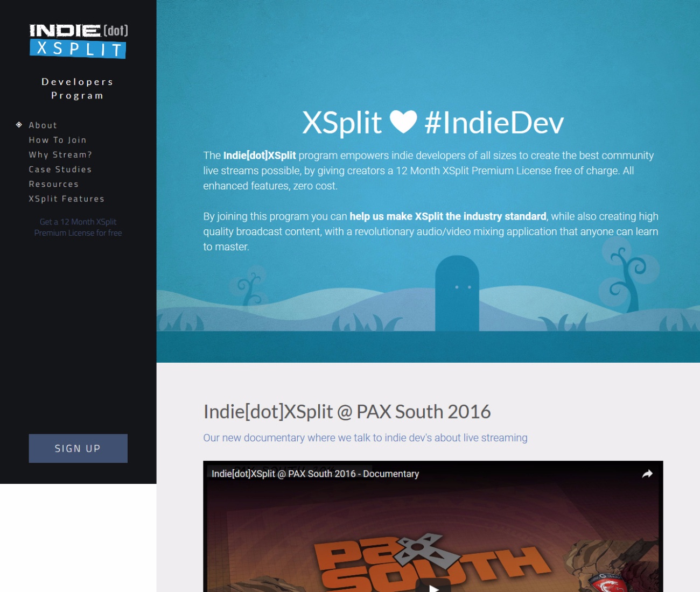Click the Developers Program sidebar title
The image size is (700, 592).
[78, 89]
